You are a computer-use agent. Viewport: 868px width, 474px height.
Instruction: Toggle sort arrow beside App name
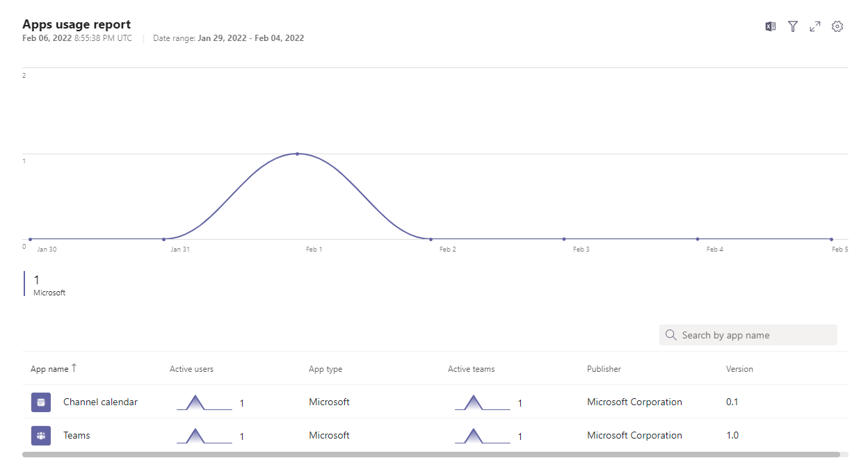coord(74,368)
